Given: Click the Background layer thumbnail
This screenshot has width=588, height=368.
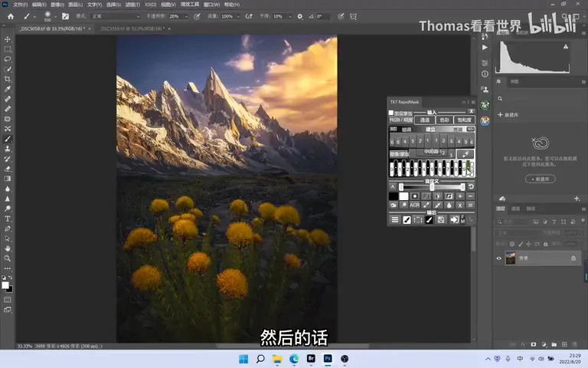Looking at the screenshot, I should (x=511, y=258).
